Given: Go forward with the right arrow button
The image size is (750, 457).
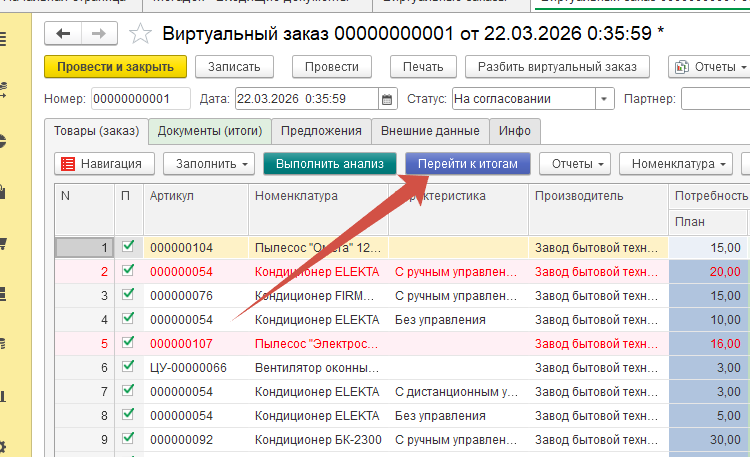Looking at the screenshot, I should pyautogui.click(x=99, y=33).
